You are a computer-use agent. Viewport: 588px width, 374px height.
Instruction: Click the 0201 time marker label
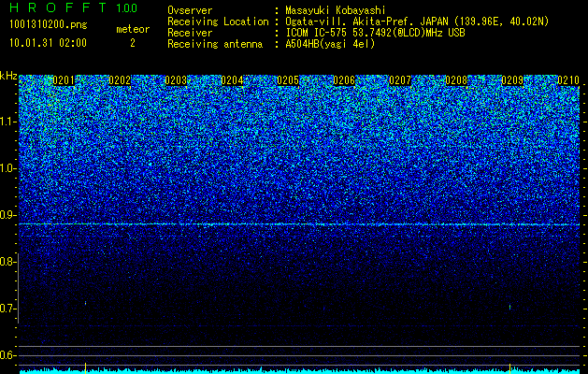point(64,80)
